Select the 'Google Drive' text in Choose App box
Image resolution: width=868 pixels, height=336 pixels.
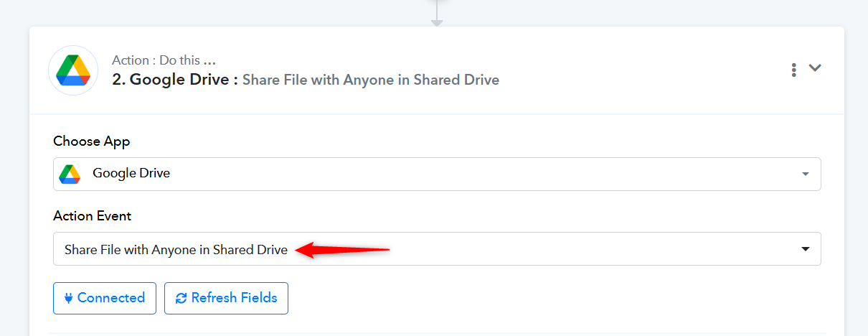point(131,173)
